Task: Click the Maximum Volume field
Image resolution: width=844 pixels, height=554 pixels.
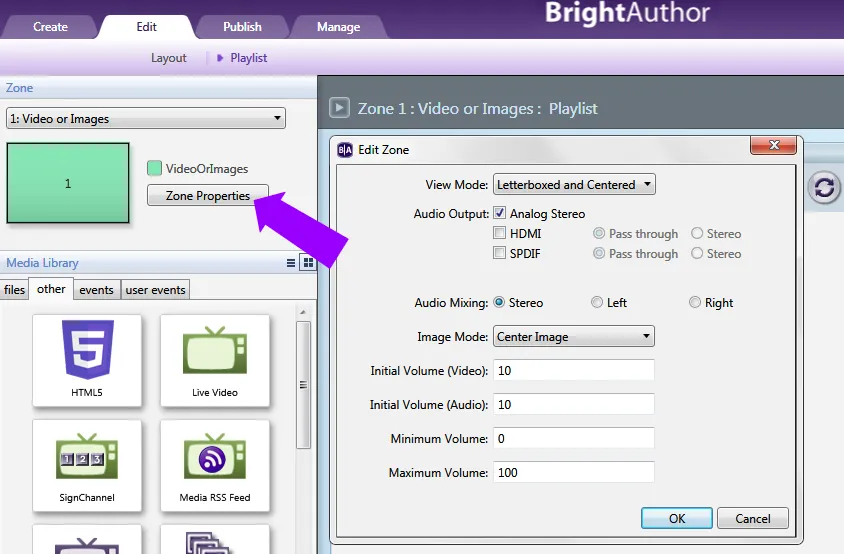Action: [x=574, y=472]
